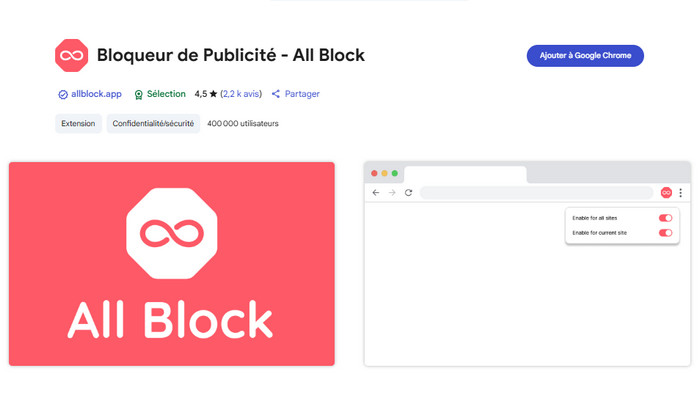Click the star icon next to 4,5 rating
The width and height of the screenshot is (700, 418).
point(213,94)
